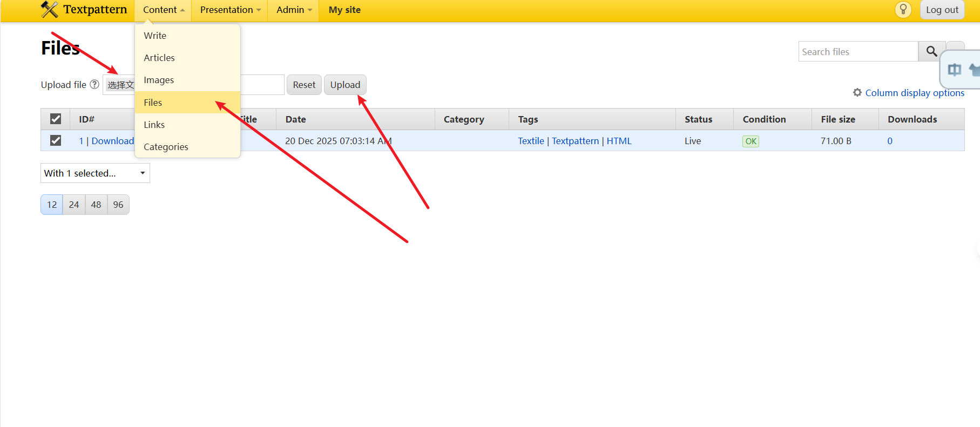Open the 'With 1 selected...' dropdown

point(95,173)
